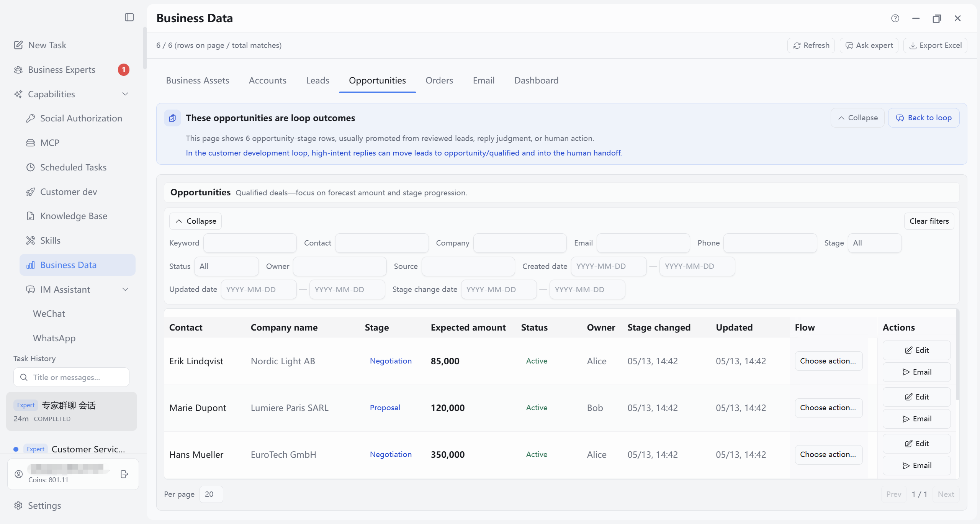Open Choose action for Hans Mueller
The height and width of the screenshot is (524, 980).
pos(828,455)
